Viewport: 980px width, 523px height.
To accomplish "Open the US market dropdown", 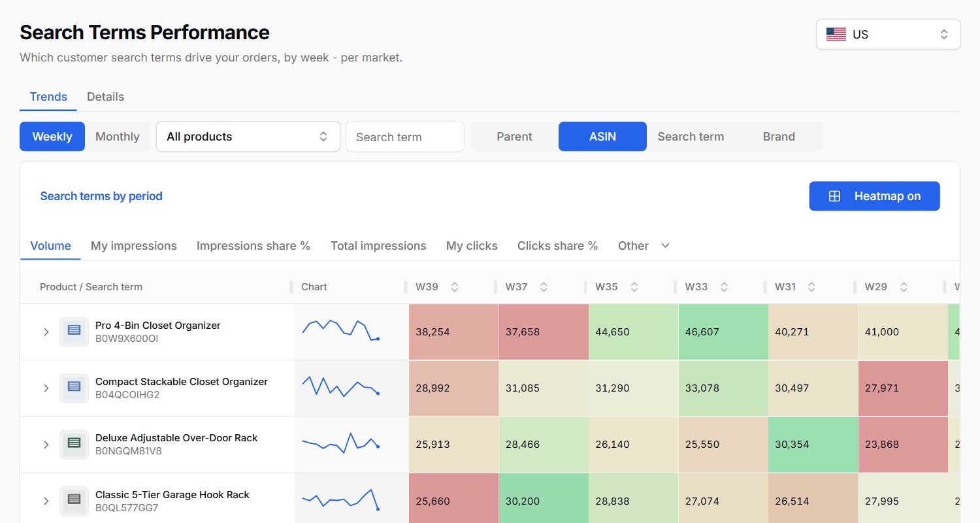I will point(888,35).
